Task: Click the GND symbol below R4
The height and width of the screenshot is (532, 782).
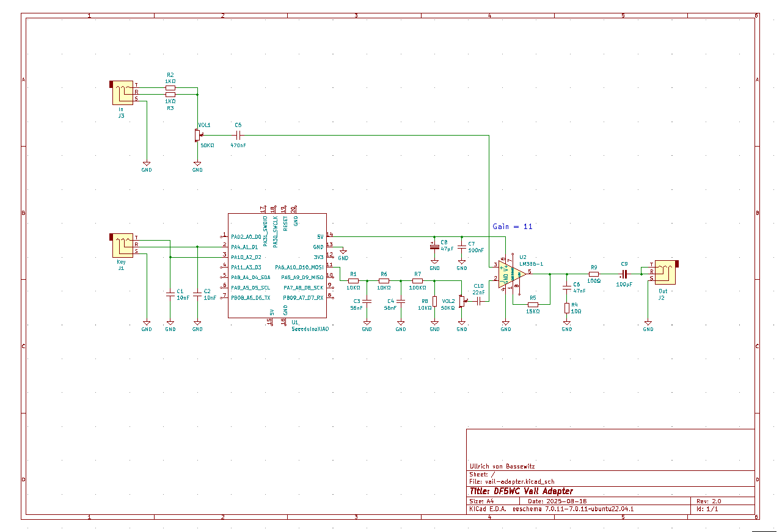Action: pyautogui.click(x=567, y=325)
